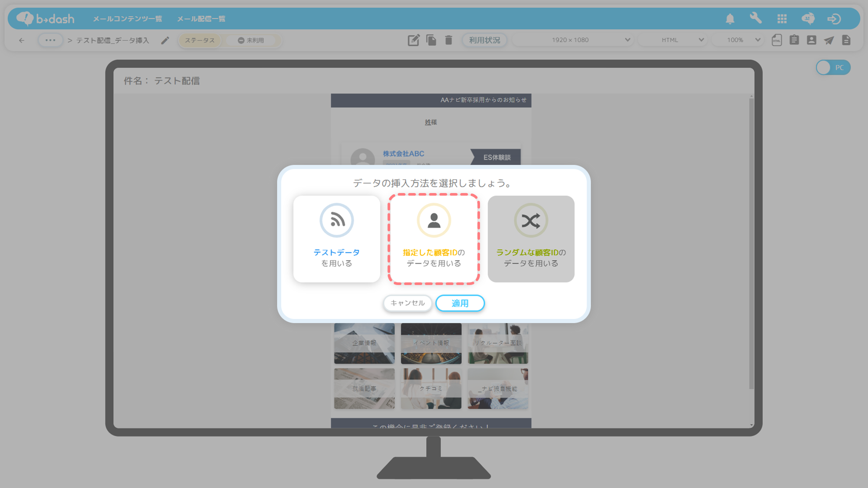Select the ランダムな顧客ID option card
The height and width of the screenshot is (488, 868).
pos(531,239)
